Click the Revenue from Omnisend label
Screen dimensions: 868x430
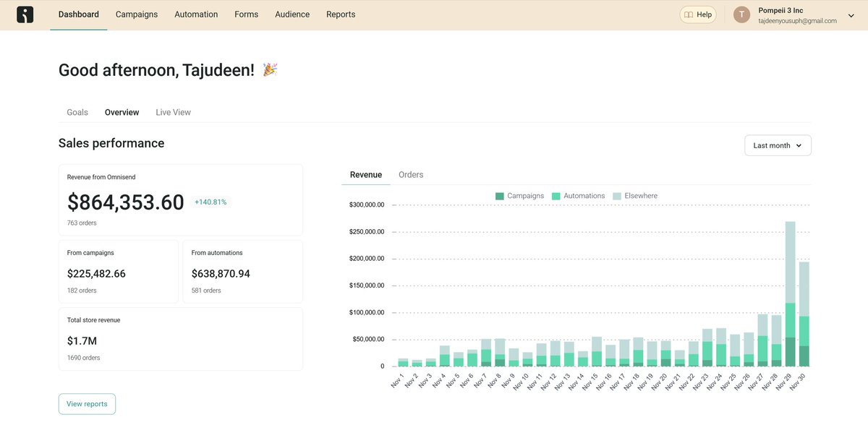click(x=101, y=177)
